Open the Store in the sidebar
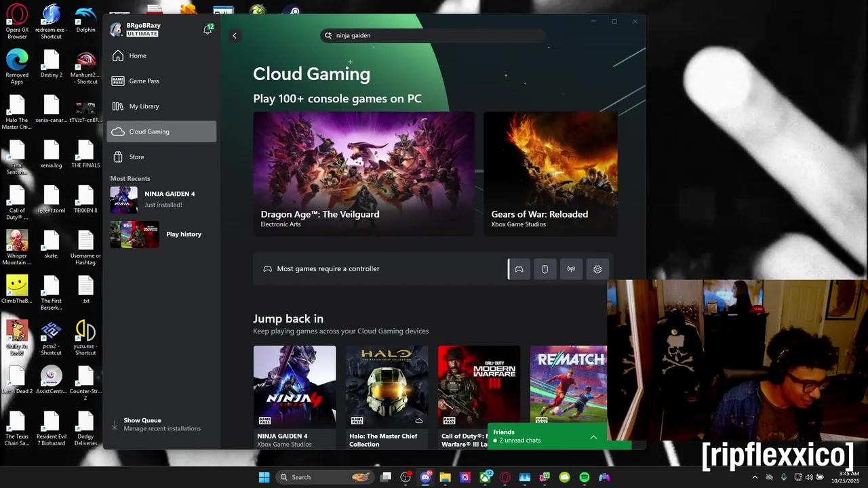This screenshot has height=488, width=868. 161,157
